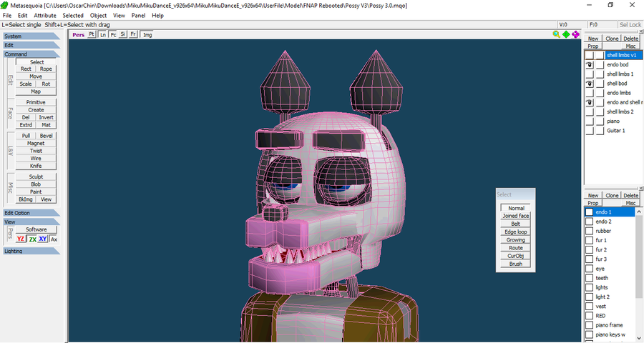Click the XY axis lock button
This screenshot has width=644, height=343.
(43, 239)
